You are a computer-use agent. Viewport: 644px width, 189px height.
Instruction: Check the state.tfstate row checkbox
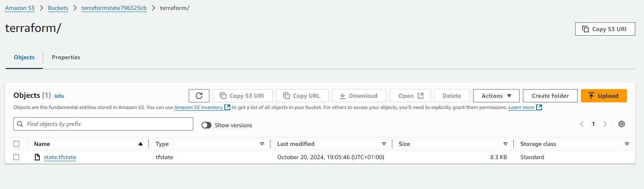(16, 157)
